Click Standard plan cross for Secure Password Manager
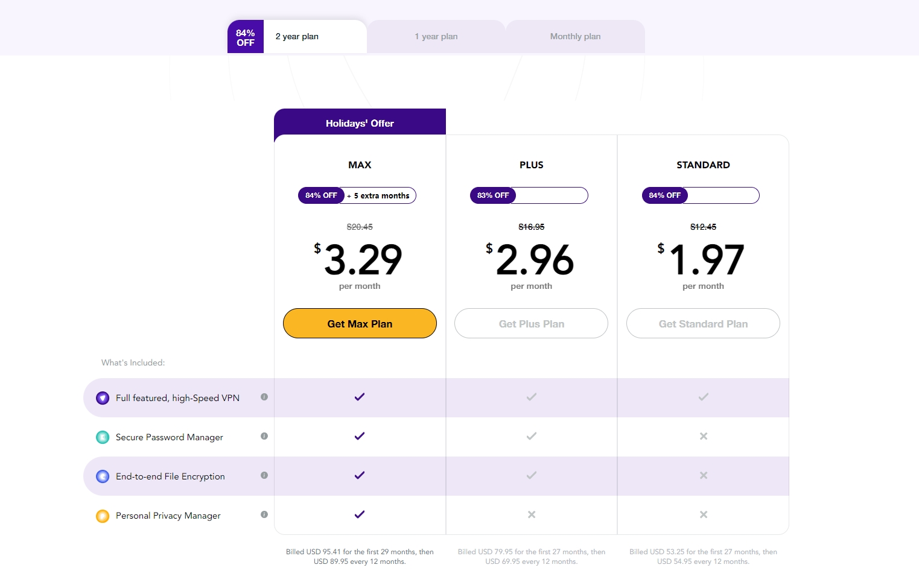This screenshot has width=919, height=588. pyautogui.click(x=704, y=436)
